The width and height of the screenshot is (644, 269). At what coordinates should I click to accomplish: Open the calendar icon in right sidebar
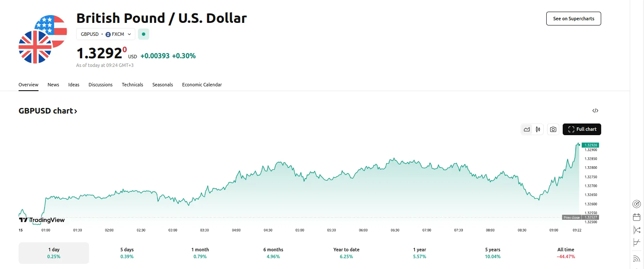tap(636, 217)
